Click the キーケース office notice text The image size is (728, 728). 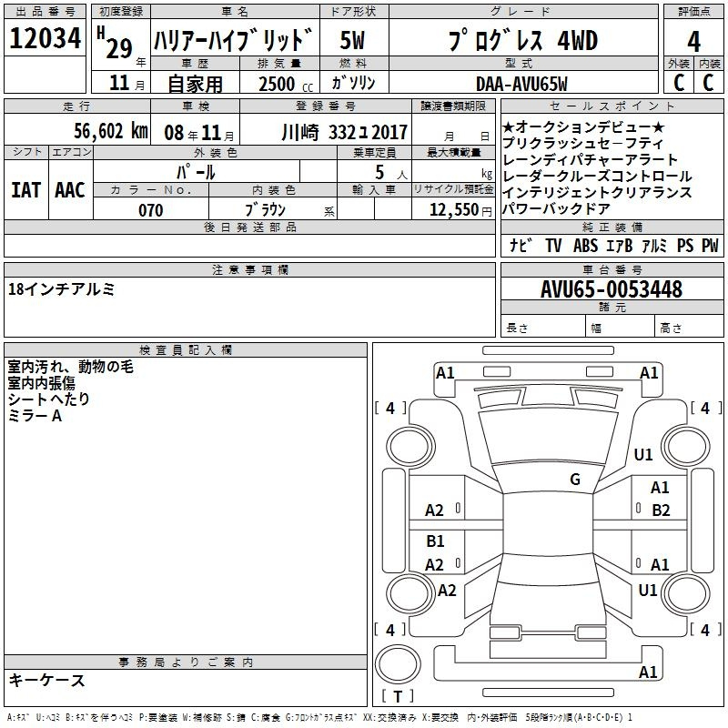[46, 680]
